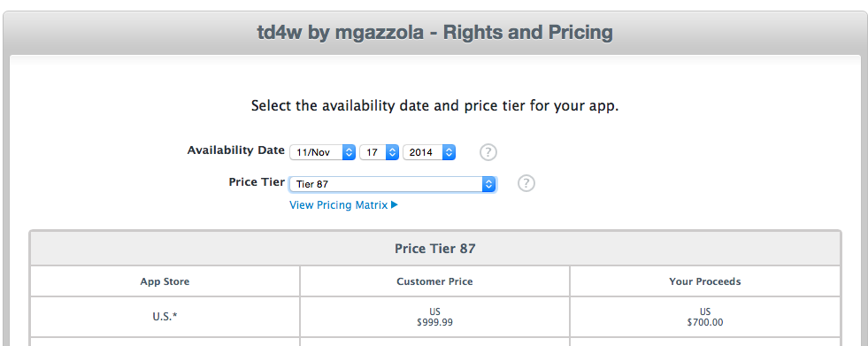Select the U.S.* row cell

pyautogui.click(x=165, y=317)
